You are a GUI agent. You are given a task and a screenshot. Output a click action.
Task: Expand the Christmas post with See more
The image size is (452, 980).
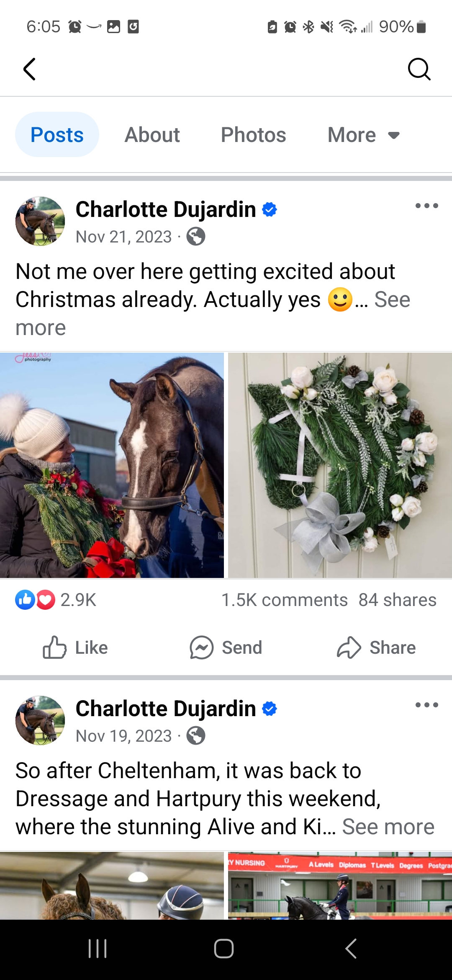point(213,313)
